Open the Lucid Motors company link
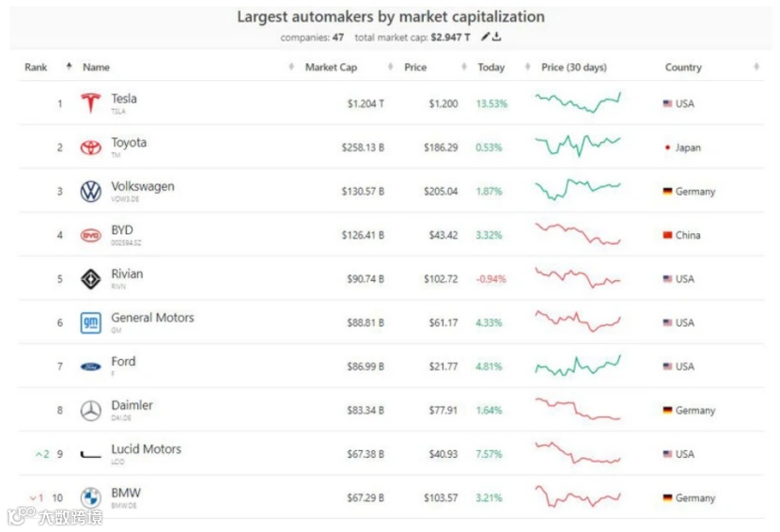This screenshot has height=532, width=780. (146, 449)
